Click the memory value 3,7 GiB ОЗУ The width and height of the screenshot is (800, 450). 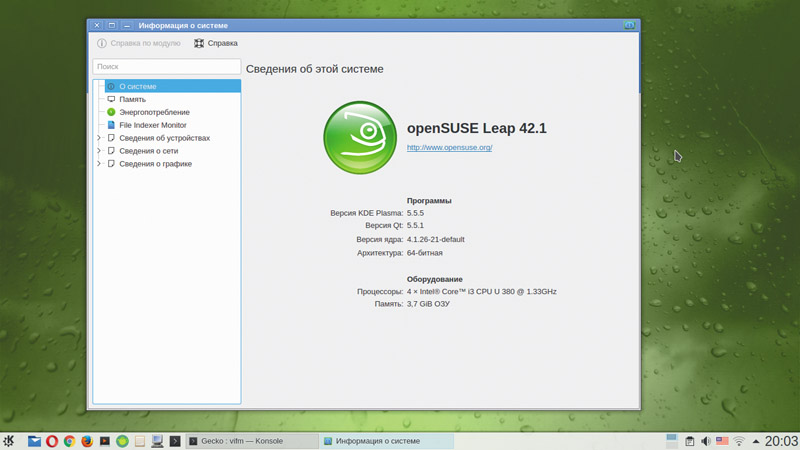428,304
